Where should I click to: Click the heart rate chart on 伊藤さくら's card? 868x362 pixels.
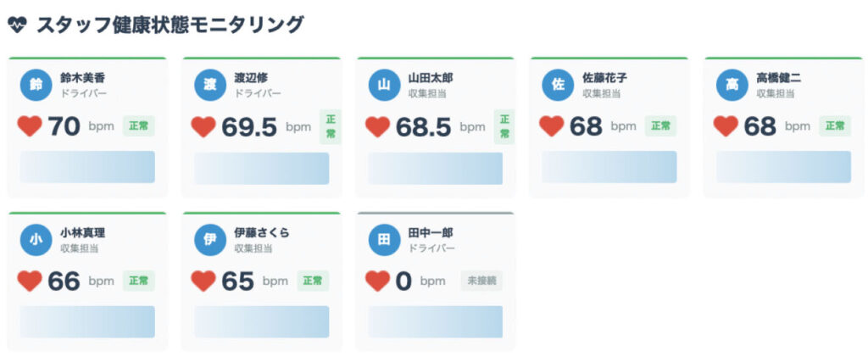[262, 321]
